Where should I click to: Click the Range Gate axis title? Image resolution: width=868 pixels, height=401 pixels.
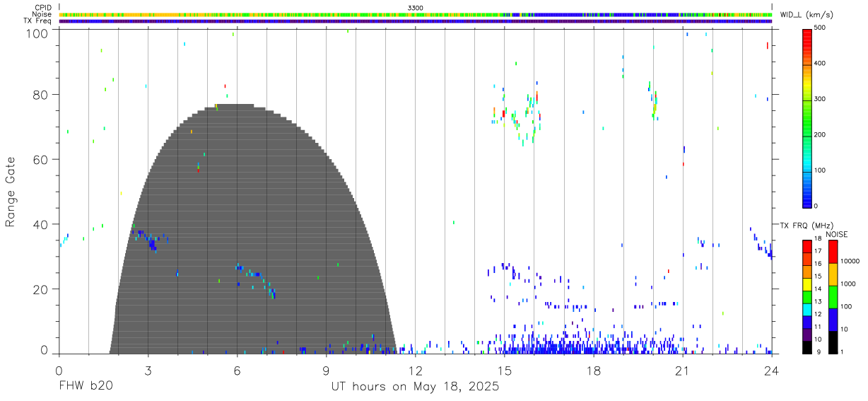[11, 192]
